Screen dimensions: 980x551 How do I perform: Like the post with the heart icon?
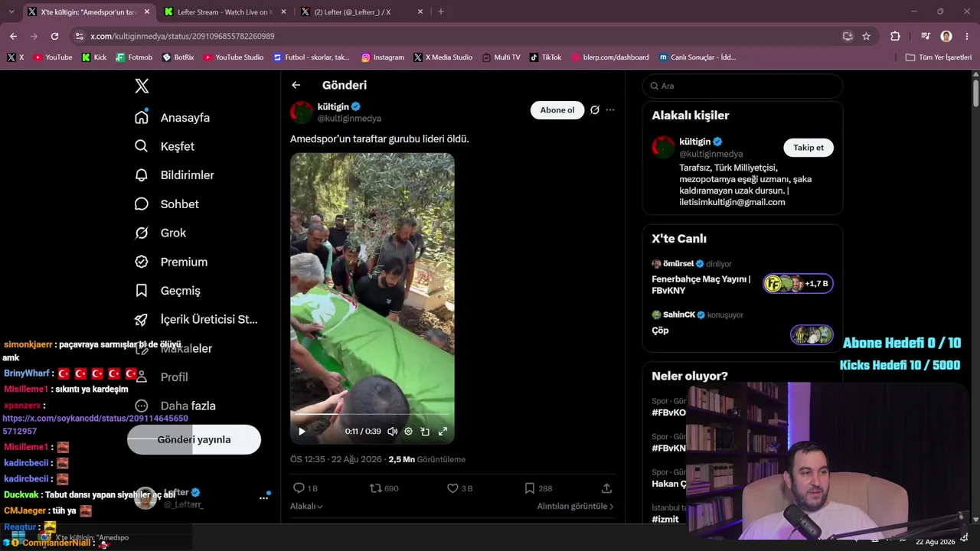coord(452,488)
